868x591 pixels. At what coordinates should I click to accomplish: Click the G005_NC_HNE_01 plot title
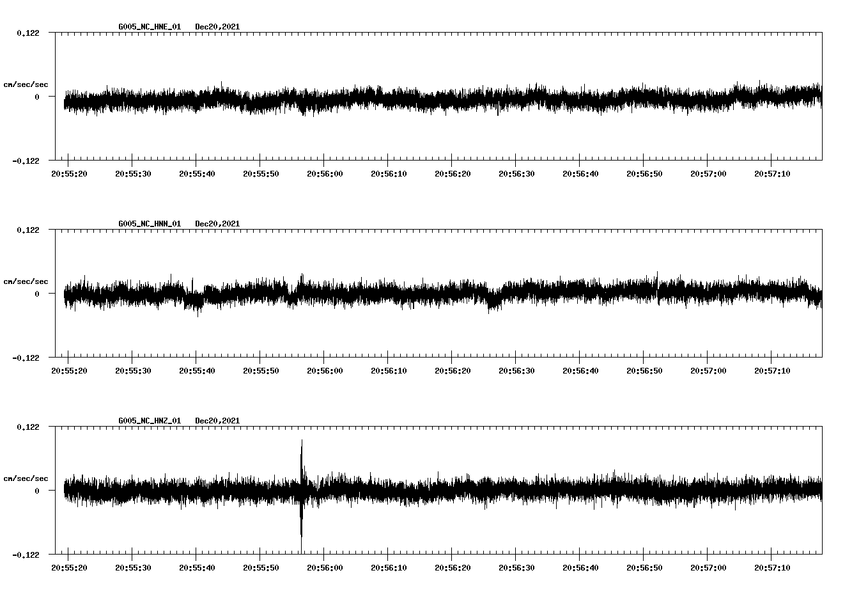tap(150, 27)
